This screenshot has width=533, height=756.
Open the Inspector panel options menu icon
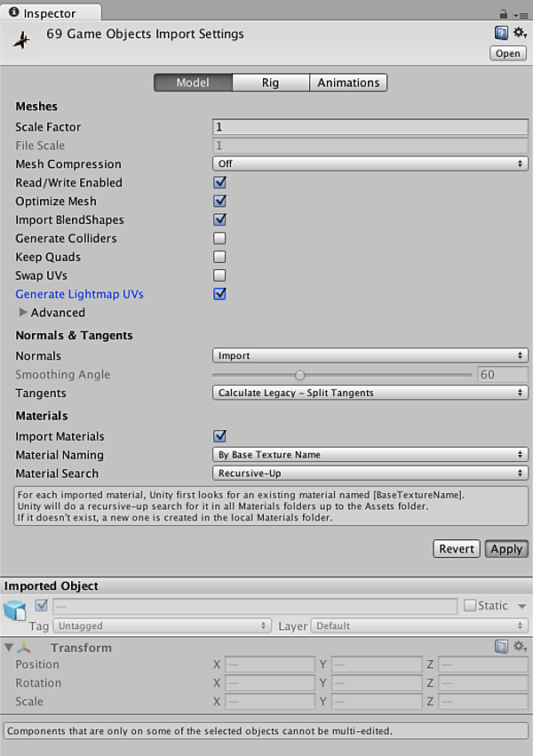[x=521, y=15]
